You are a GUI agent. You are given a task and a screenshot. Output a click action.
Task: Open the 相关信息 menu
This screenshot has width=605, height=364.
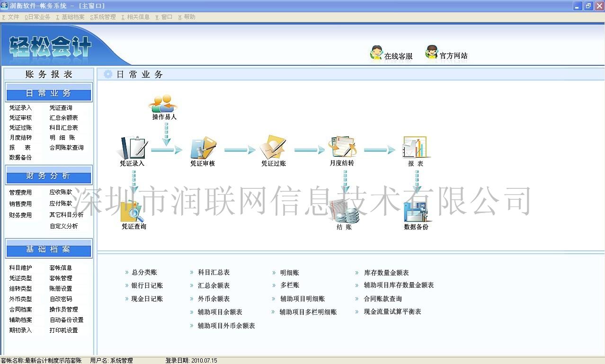[x=135, y=17]
